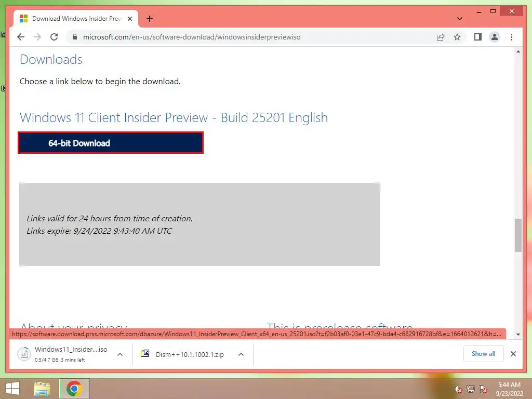Click the Links expire 9/24/2022 text

[99, 231]
